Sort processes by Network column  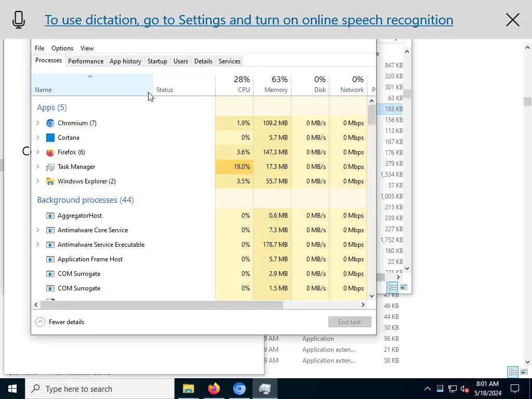coord(349,85)
